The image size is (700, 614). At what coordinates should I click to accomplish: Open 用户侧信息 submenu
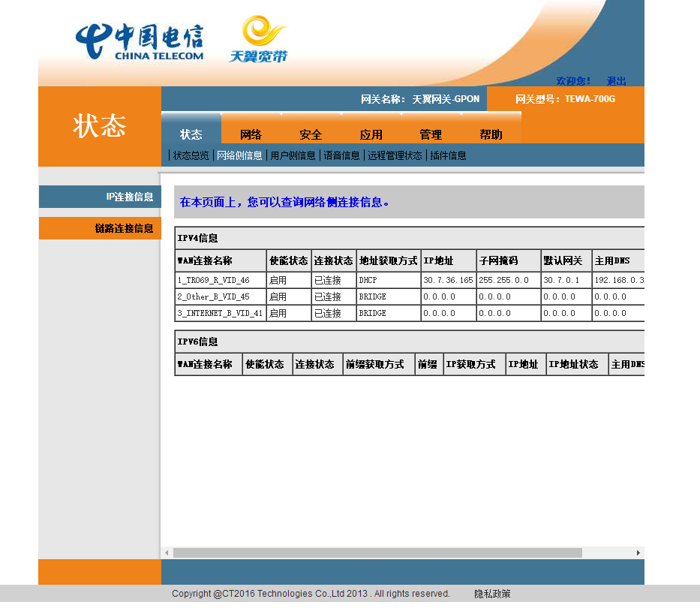click(293, 155)
